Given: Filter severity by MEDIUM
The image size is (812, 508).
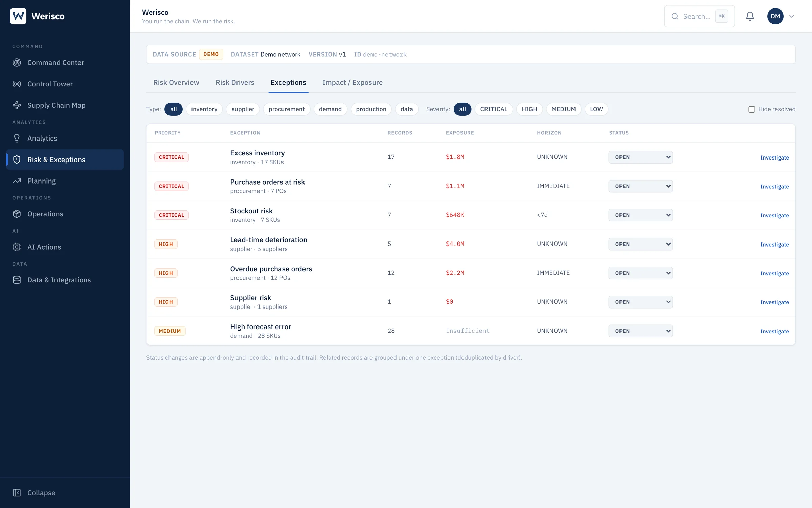Looking at the screenshot, I should coord(564,109).
